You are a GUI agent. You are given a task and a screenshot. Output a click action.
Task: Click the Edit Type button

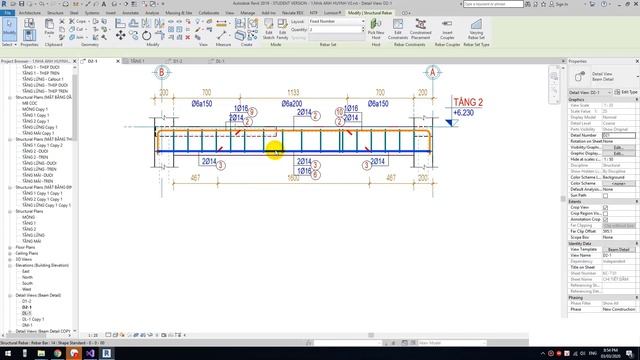(x=626, y=92)
